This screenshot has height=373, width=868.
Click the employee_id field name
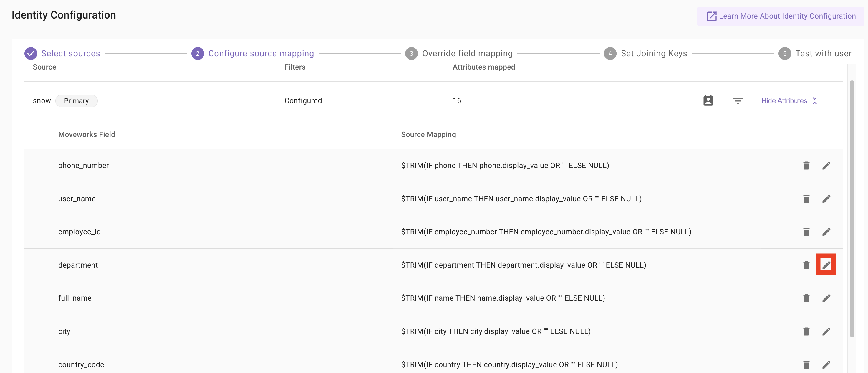coord(79,232)
